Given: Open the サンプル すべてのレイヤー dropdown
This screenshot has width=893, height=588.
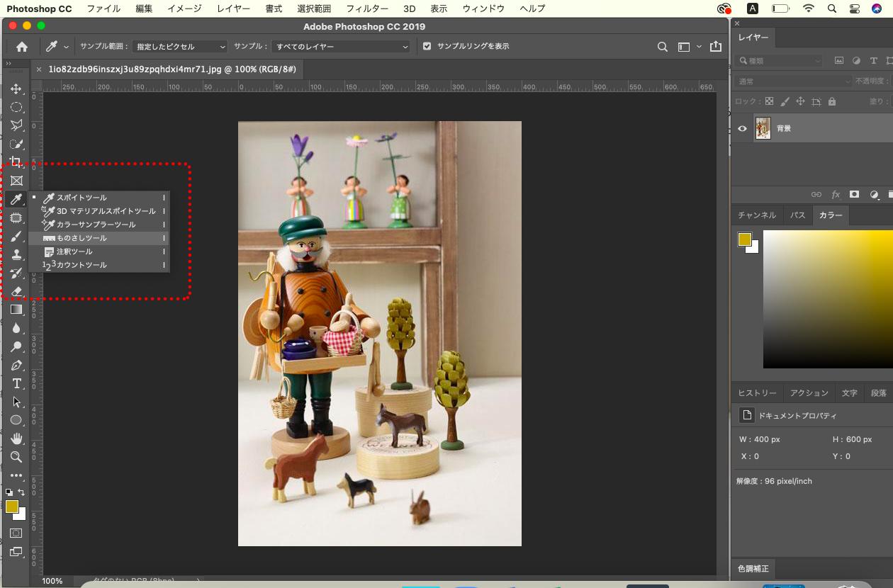Looking at the screenshot, I should tap(342, 47).
